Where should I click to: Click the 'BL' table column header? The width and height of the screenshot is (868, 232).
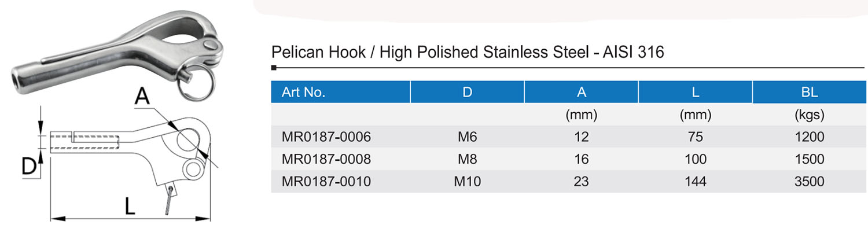coord(809,93)
